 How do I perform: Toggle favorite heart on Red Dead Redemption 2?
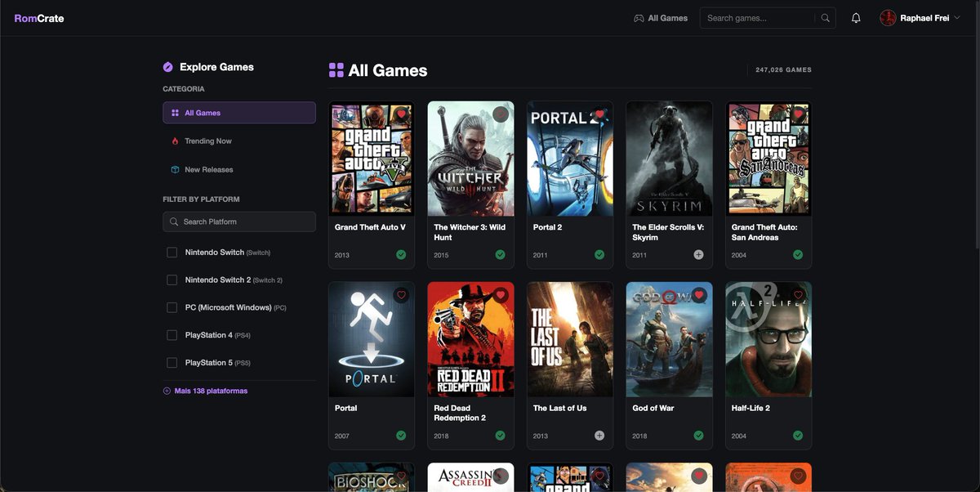click(501, 295)
